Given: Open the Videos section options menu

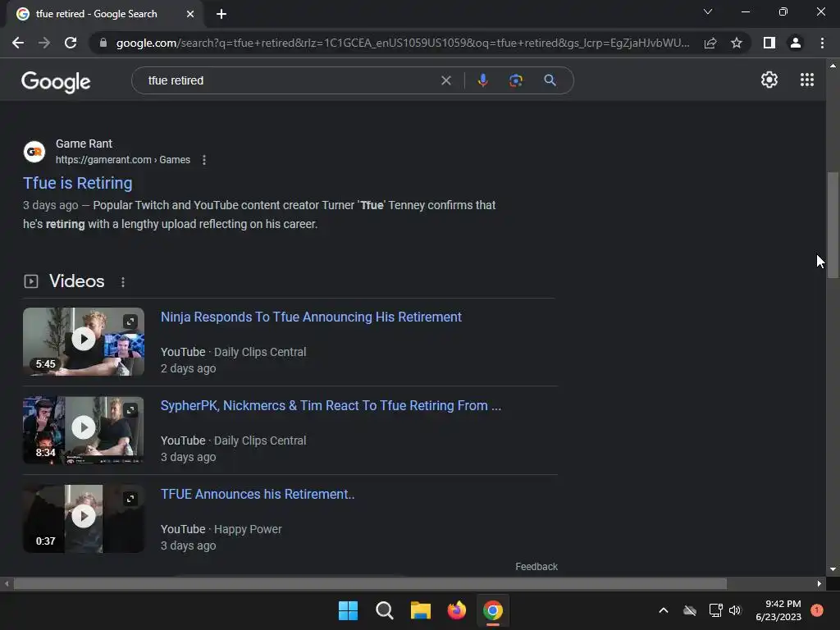Looking at the screenshot, I should point(123,282).
